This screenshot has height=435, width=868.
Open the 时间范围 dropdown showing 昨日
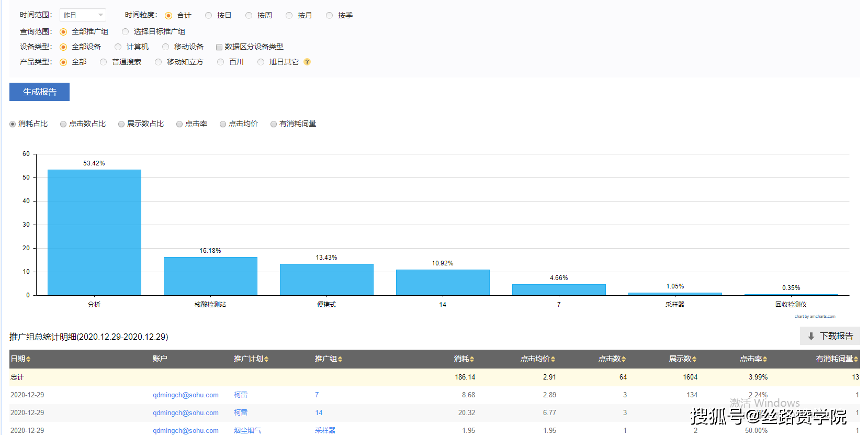tap(83, 15)
